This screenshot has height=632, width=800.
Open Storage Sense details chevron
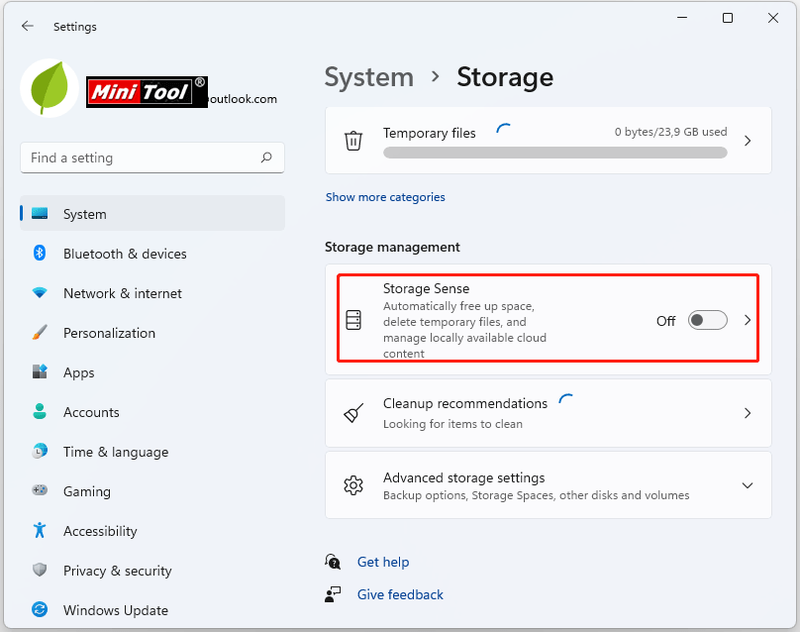(747, 320)
